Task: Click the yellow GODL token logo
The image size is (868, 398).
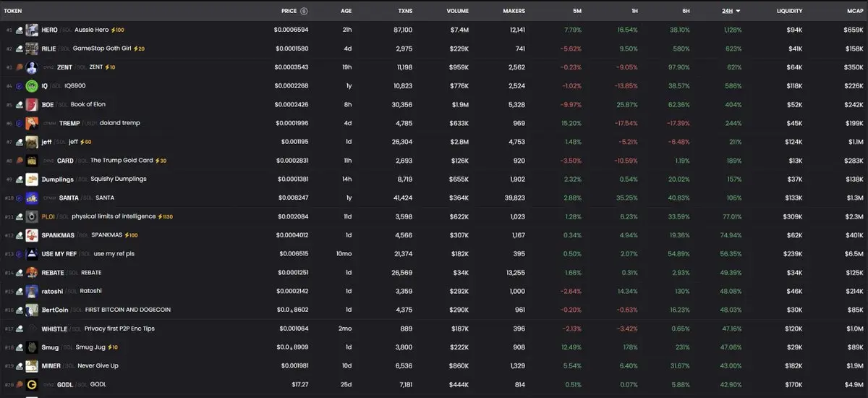Action: tap(32, 384)
